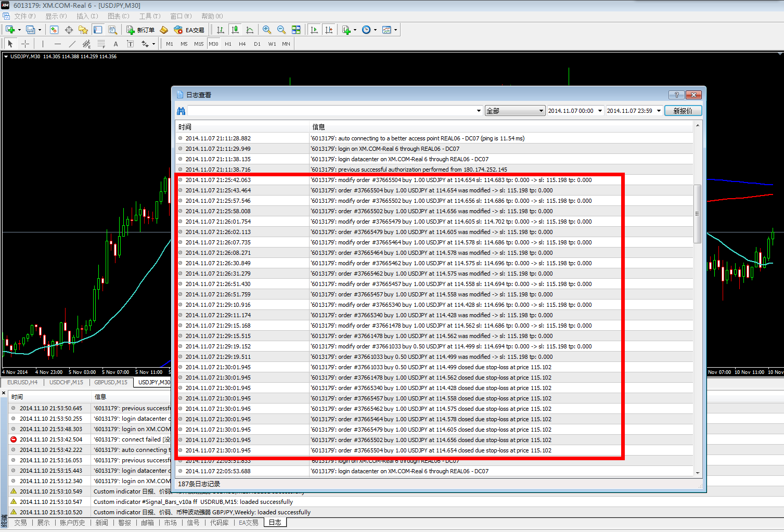This screenshot has width=784, height=532.
Task: Switch timeframe to W1
Action: [x=272, y=44]
